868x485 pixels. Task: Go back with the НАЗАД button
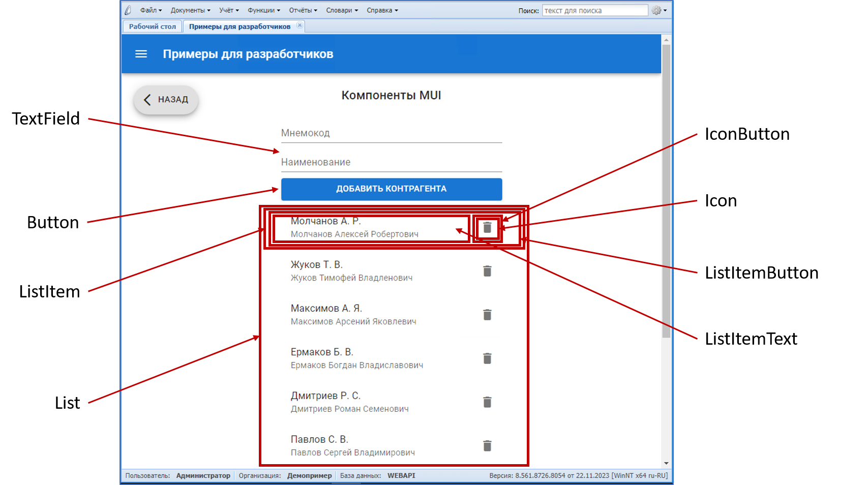click(166, 100)
